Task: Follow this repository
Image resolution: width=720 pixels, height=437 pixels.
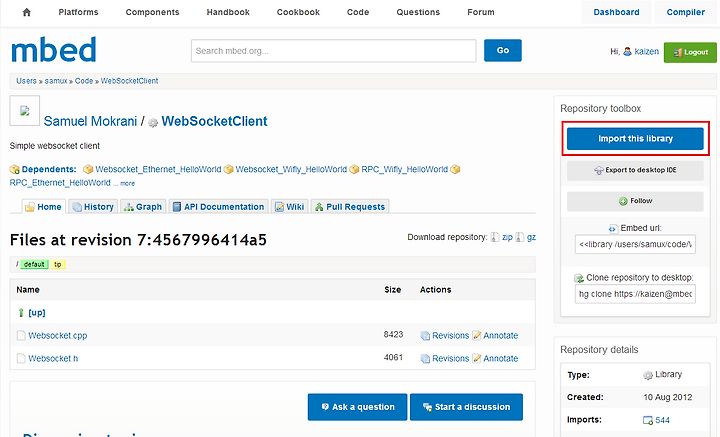Action: (x=635, y=201)
